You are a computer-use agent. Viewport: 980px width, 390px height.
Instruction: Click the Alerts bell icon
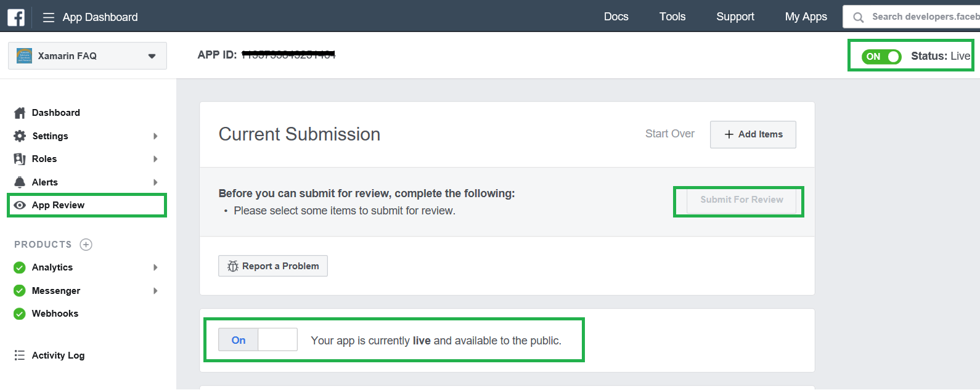tap(20, 182)
